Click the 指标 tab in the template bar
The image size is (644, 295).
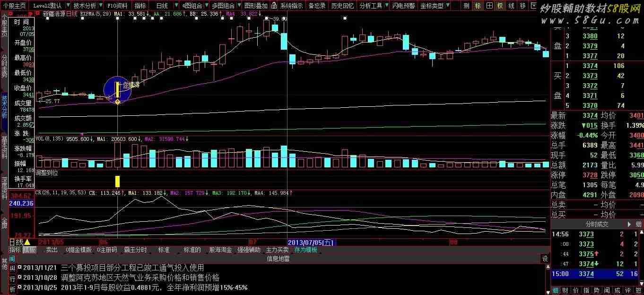(15, 250)
